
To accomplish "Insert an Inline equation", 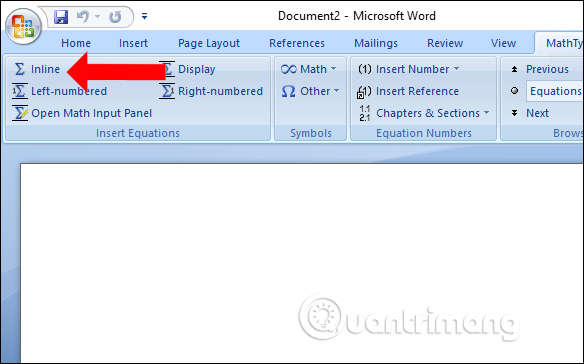I will (x=45, y=69).
